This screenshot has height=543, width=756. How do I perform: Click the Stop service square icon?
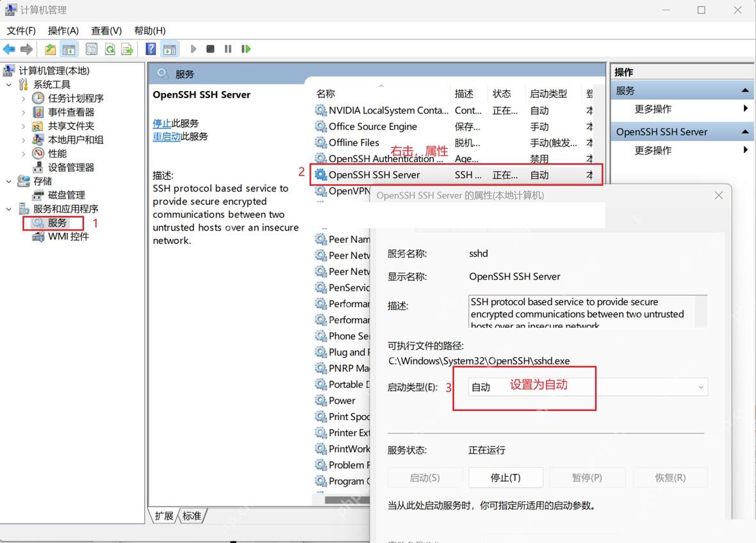click(210, 49)
